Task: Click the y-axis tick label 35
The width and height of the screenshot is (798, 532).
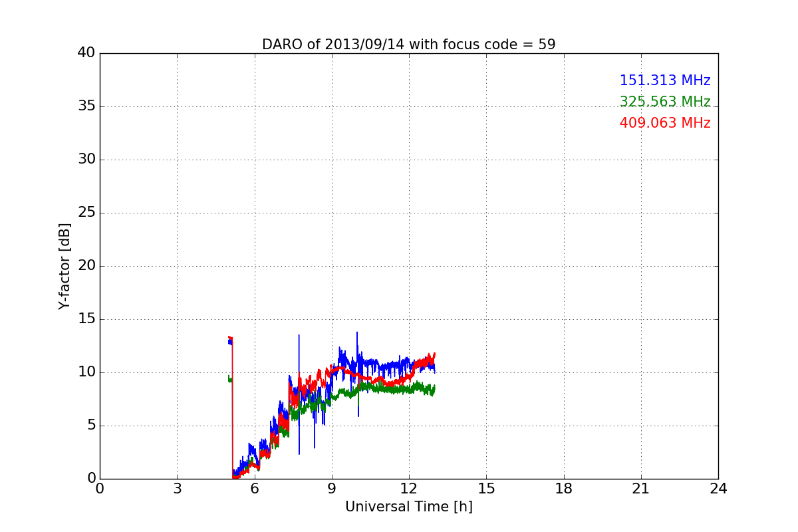Action: click(x=86, y=106)
